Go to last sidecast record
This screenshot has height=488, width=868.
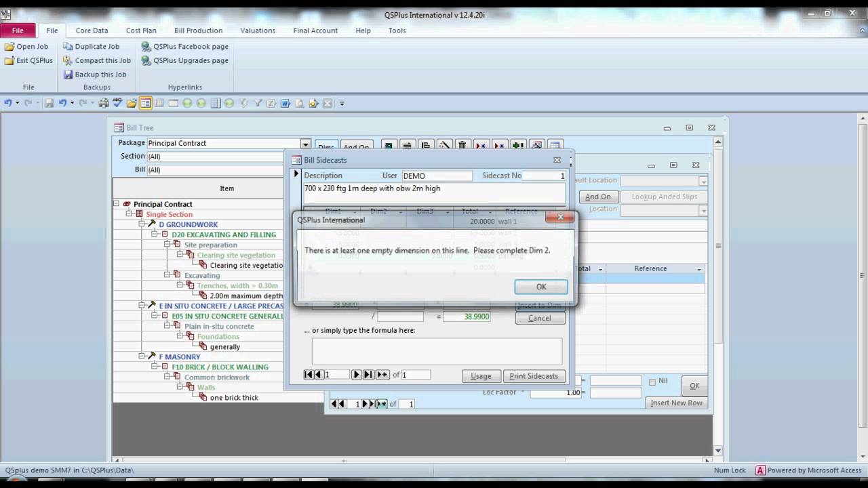point(368,375)
